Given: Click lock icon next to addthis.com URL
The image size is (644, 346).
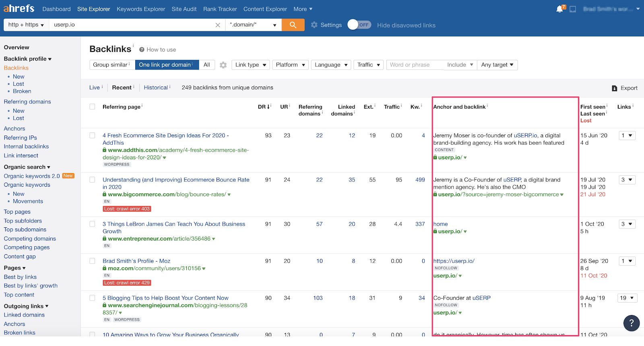Looking at the screenshot, I should pyautogui.click(x=105, y=150).
